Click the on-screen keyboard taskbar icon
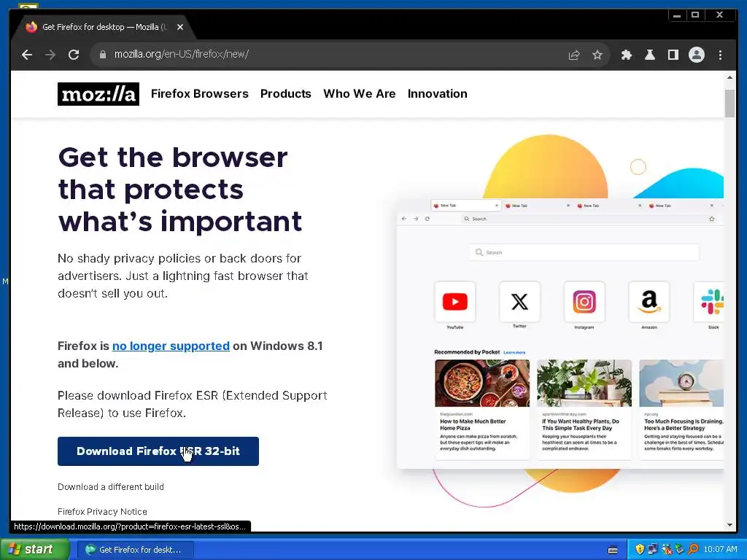The width and height of the screenshot is (747, 560). (x=613, y=550)
